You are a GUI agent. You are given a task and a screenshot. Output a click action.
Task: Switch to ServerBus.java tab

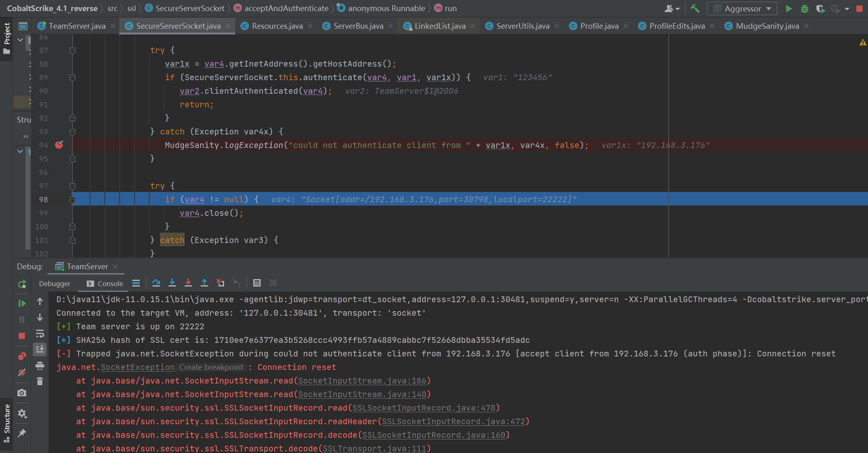pos(358,26)
